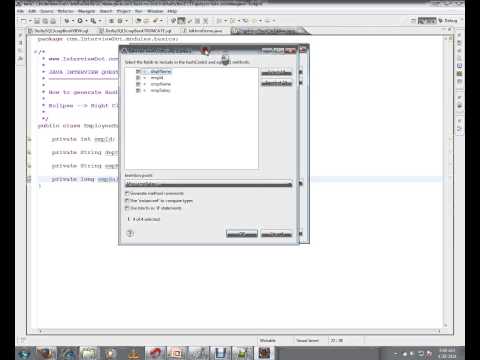The height and width of the screenshot is (360, 480).
Task: Expand the External Tools dropdown arrow
Action: click(100, 21)
